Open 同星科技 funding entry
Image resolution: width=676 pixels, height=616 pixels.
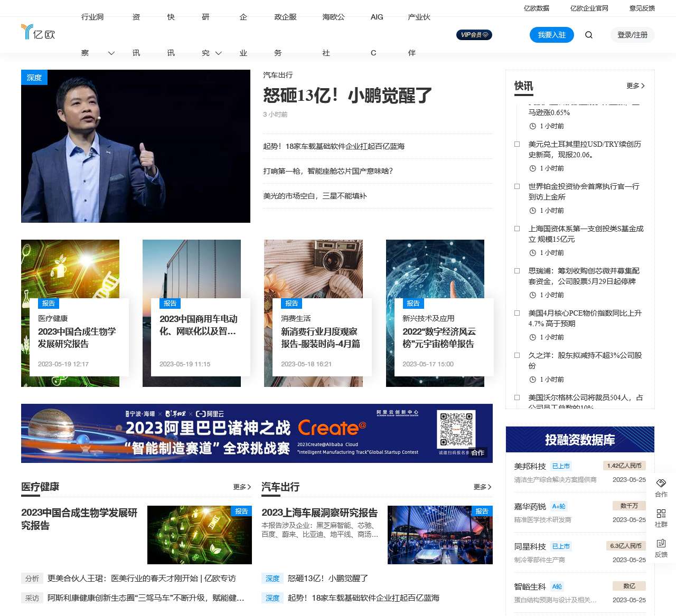point(580,553)
